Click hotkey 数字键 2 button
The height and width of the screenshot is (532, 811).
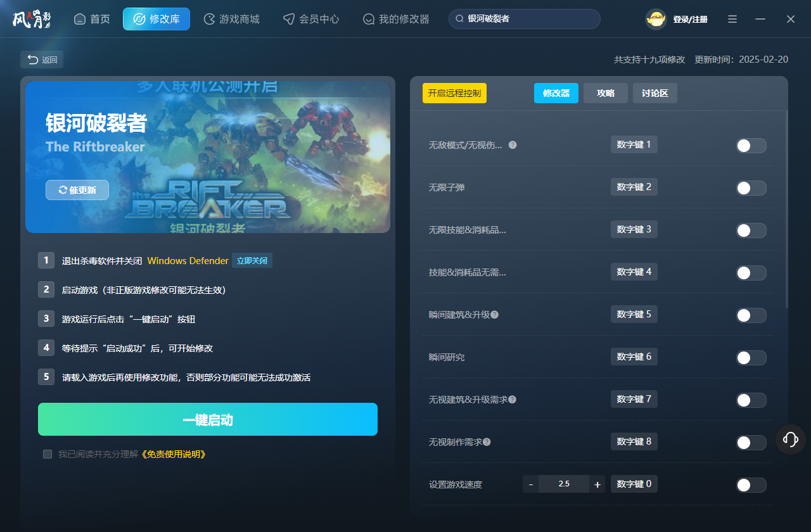coord(634,187)
